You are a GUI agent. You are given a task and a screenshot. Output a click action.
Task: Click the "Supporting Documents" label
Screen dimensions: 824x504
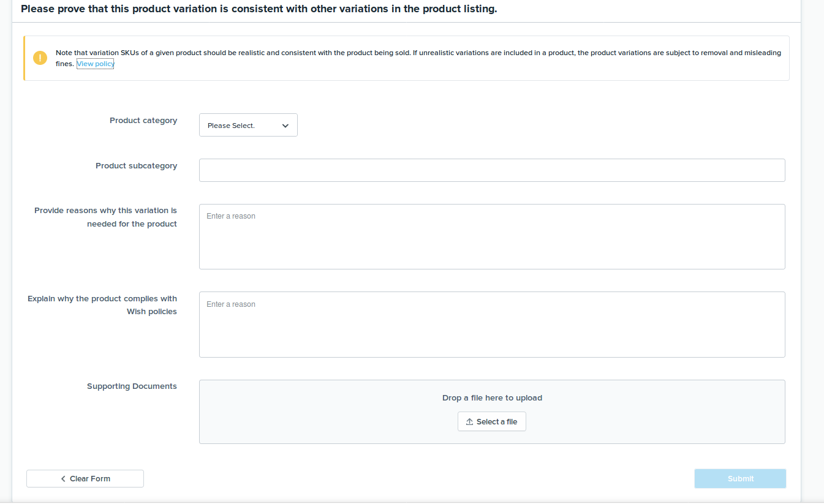(132, 386)
